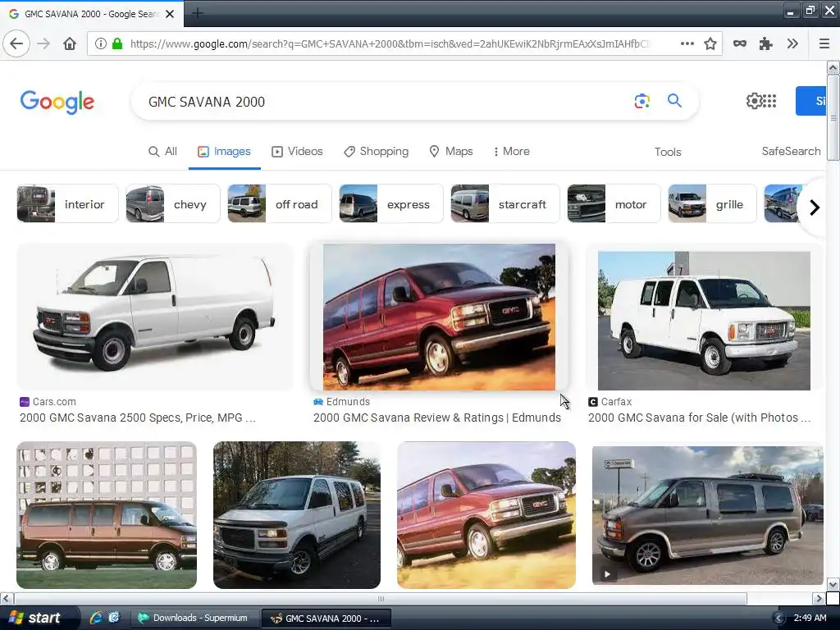840x630 pixels.
Task: Click the magnifier search button
Action: point(674,100)
